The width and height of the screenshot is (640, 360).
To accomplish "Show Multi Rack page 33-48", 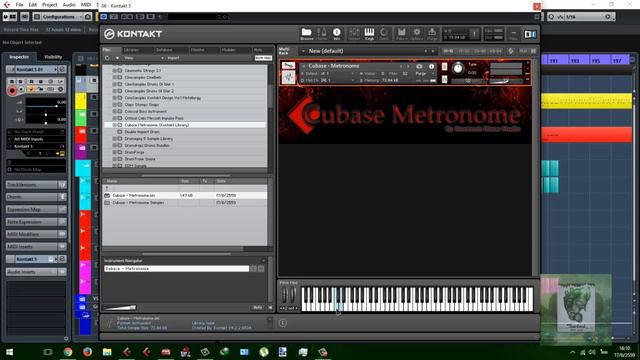I will 480,51.
